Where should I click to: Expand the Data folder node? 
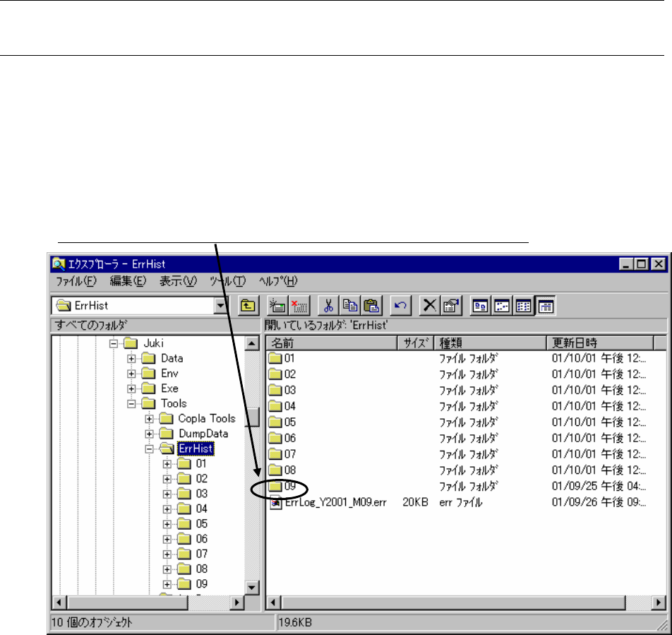[x=131, y=358]
